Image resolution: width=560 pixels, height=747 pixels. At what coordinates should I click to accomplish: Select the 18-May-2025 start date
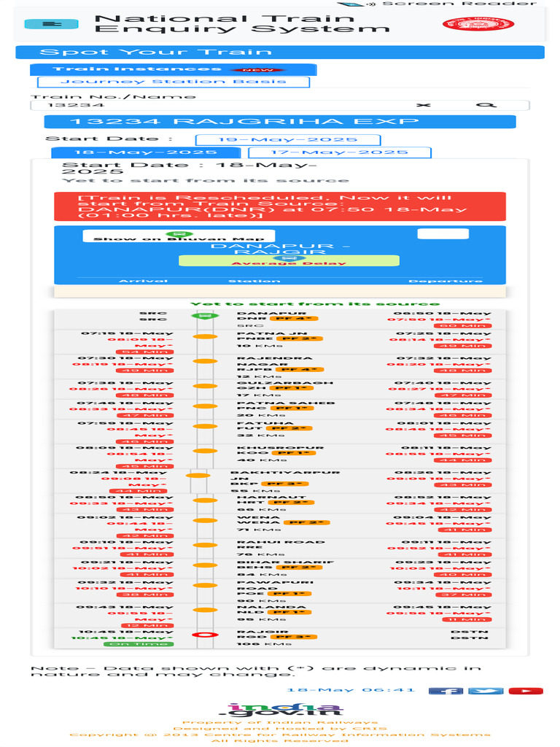146,152
